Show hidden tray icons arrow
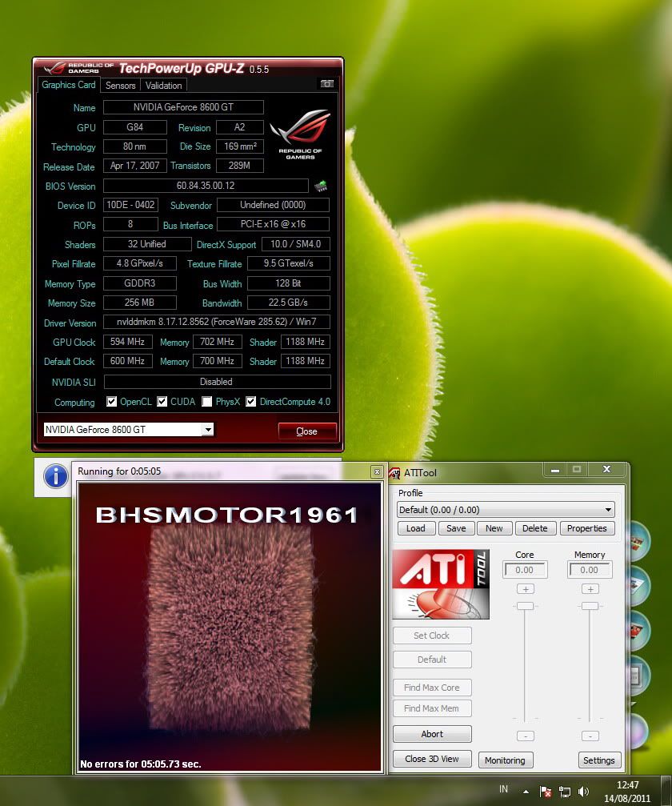The height and width of the screenshot is (806, 672). (526, 792)
